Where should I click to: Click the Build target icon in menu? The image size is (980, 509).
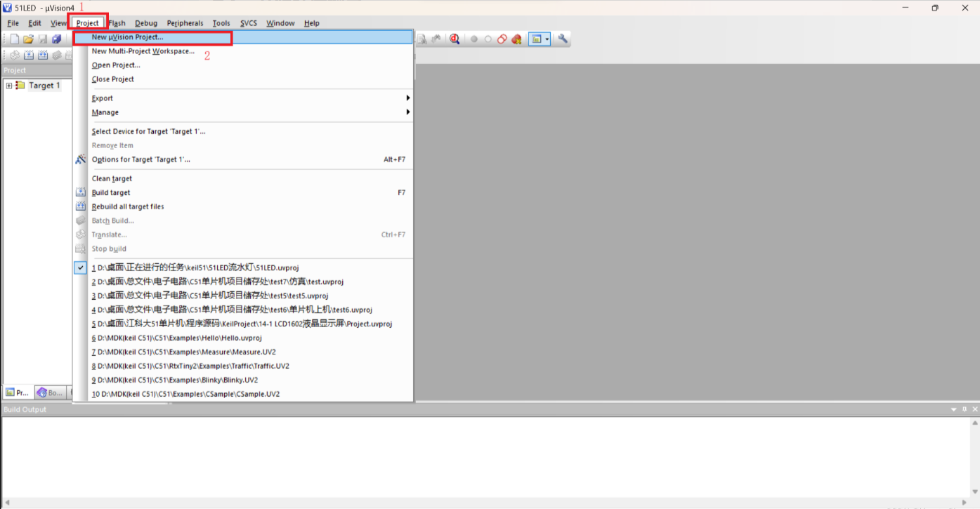point(81,192)
